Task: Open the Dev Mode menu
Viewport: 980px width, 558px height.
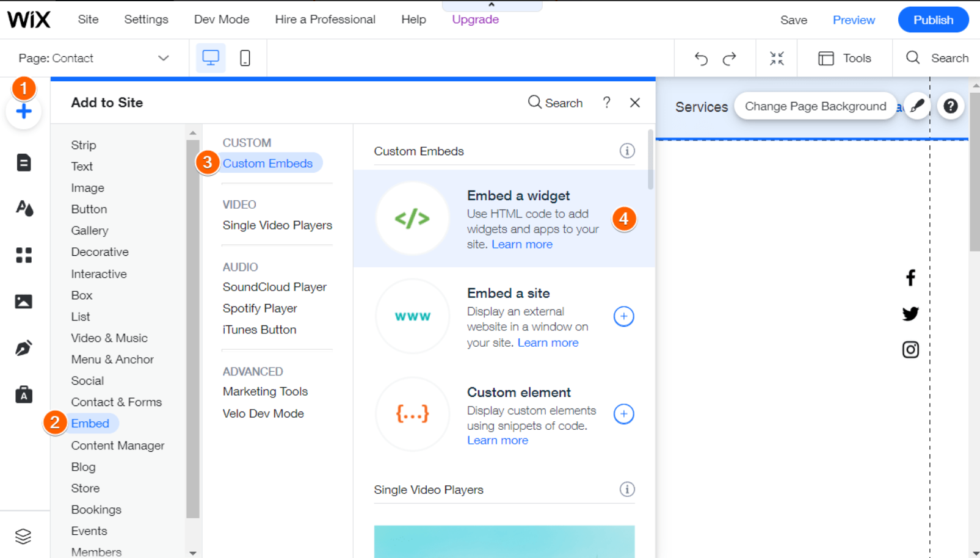Action: click(x=222, y=20)
